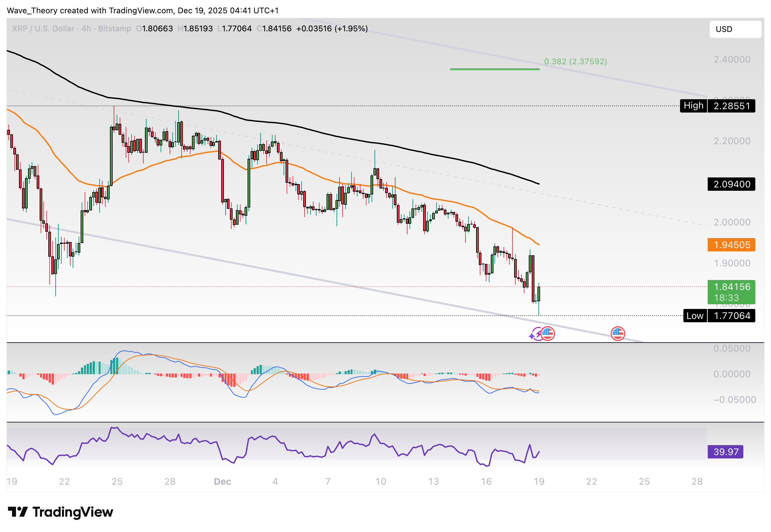Click the US flag event near Dec 19
771x532 pixels.
[547, 333]
